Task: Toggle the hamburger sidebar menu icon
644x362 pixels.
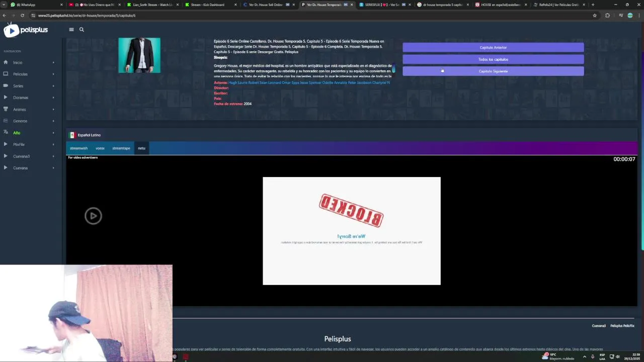Action: click(71, 30)
